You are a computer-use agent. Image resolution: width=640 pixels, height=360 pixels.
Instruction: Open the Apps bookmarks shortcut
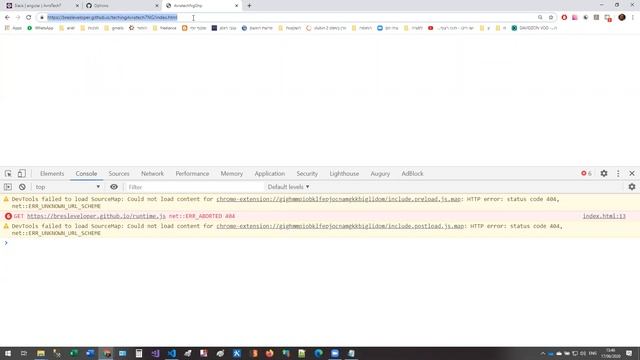point(13,28)
